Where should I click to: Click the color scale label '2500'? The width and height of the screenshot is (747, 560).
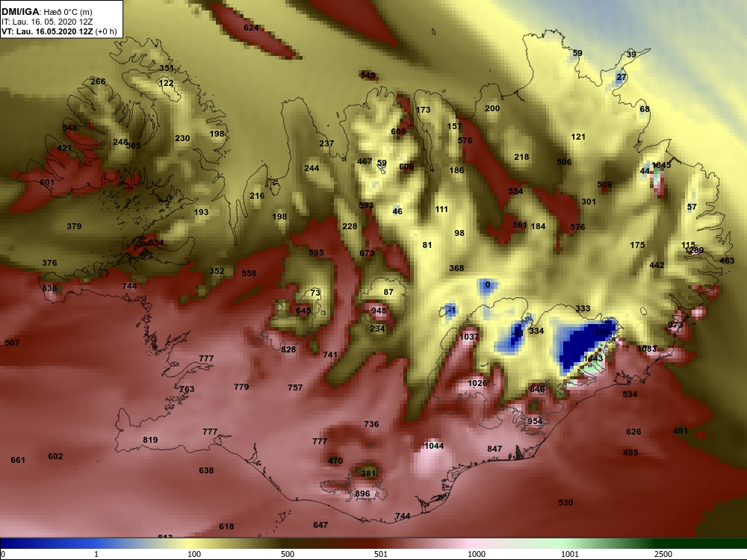click(663, 554)
